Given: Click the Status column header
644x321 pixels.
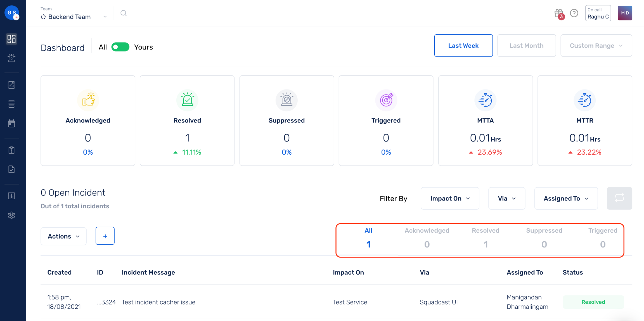Looking at the screenshot, I should coord(573,272).
